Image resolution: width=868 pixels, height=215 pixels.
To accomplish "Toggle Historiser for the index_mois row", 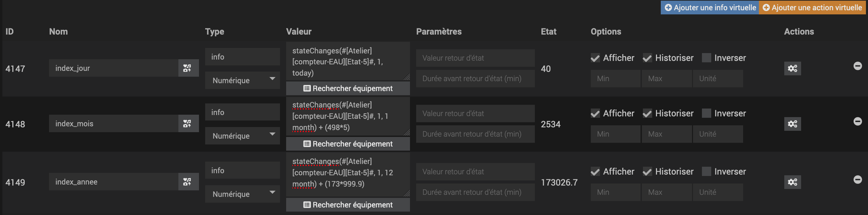I will click(x=647, y=114).
